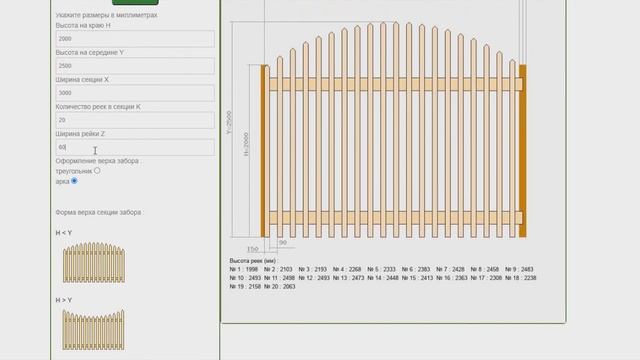The width and height of the screenshot is (640, 360).
Task: Click the H=2000 dimension label on drawing
Action: pyautogui.click(x=246, y=144)
